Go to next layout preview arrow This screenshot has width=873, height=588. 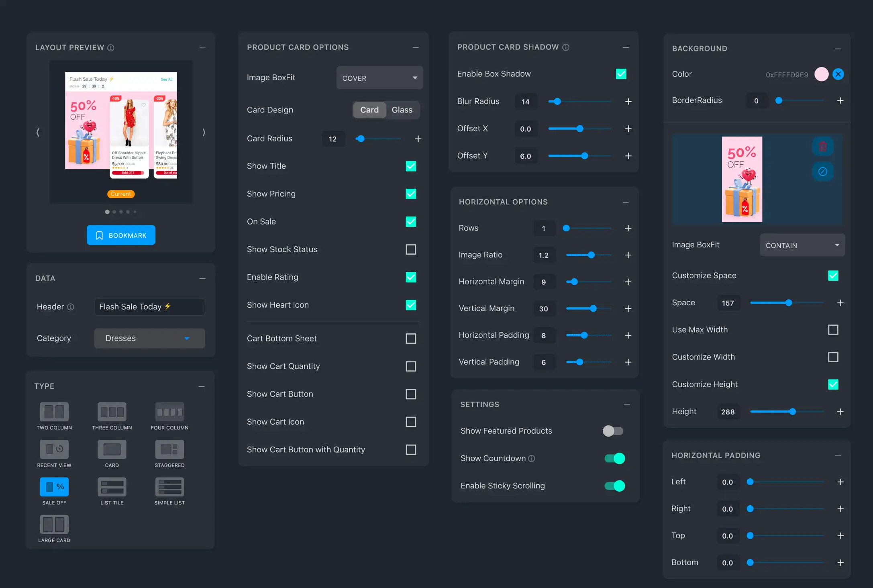click(x=204, y=132)
